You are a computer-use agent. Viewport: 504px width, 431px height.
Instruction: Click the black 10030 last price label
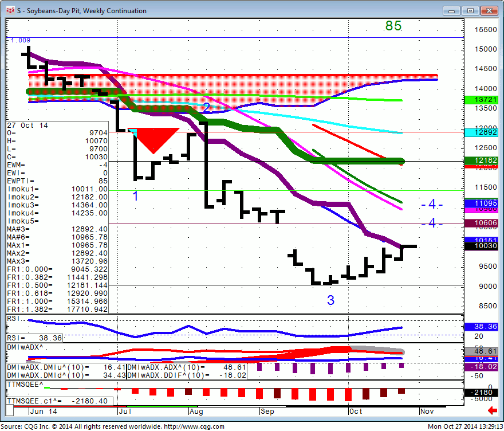click(x=482, y=246)
